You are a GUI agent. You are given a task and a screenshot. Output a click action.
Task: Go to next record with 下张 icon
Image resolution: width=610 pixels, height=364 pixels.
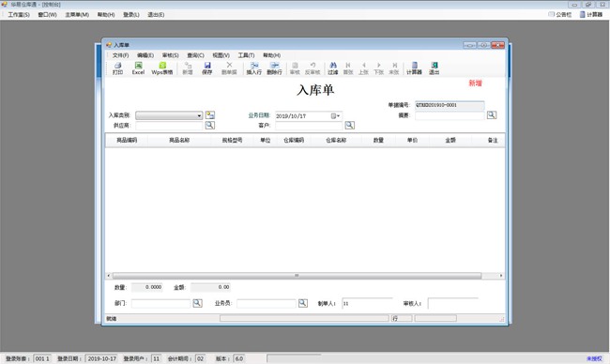pos(378,68)
